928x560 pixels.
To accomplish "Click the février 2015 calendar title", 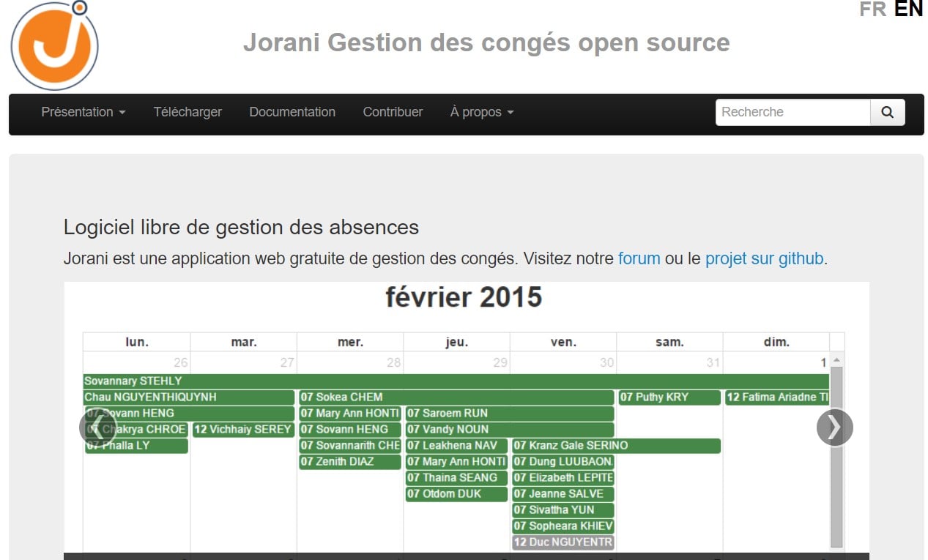I will tap(464, 298).
